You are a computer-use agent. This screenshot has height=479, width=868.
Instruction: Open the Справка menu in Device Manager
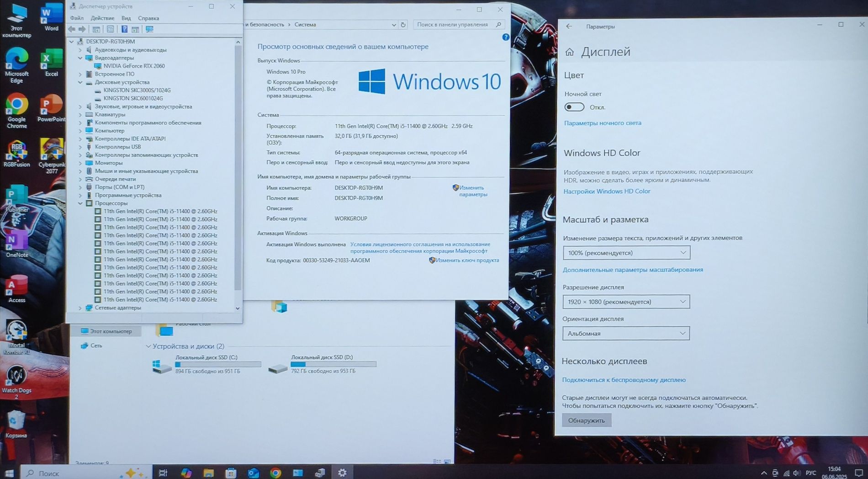point(148,18)
